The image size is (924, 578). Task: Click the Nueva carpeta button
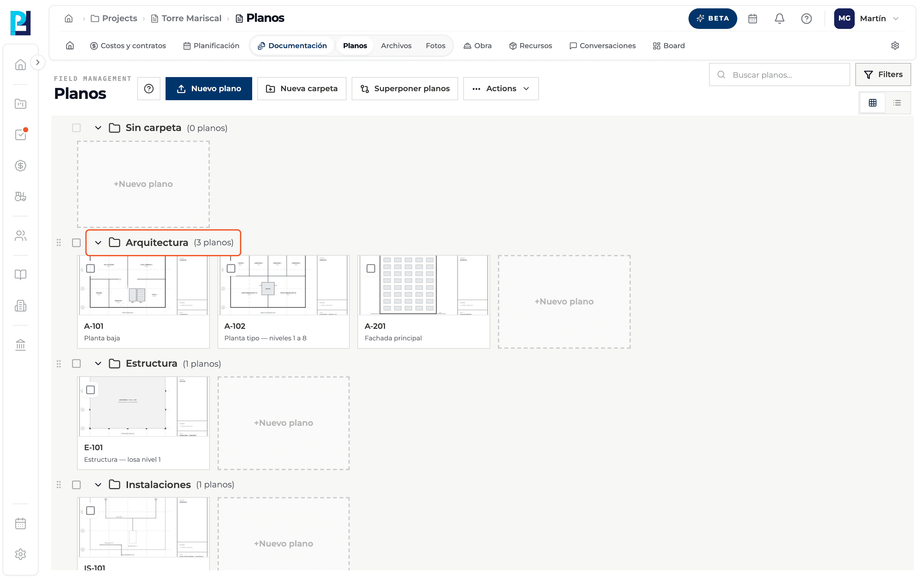[302, 89]
